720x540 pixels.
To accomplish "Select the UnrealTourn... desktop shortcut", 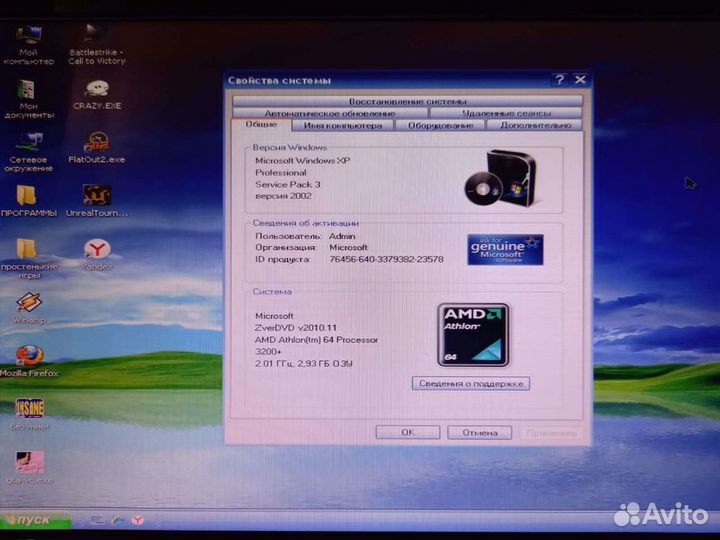I will (x=96, y=201).
